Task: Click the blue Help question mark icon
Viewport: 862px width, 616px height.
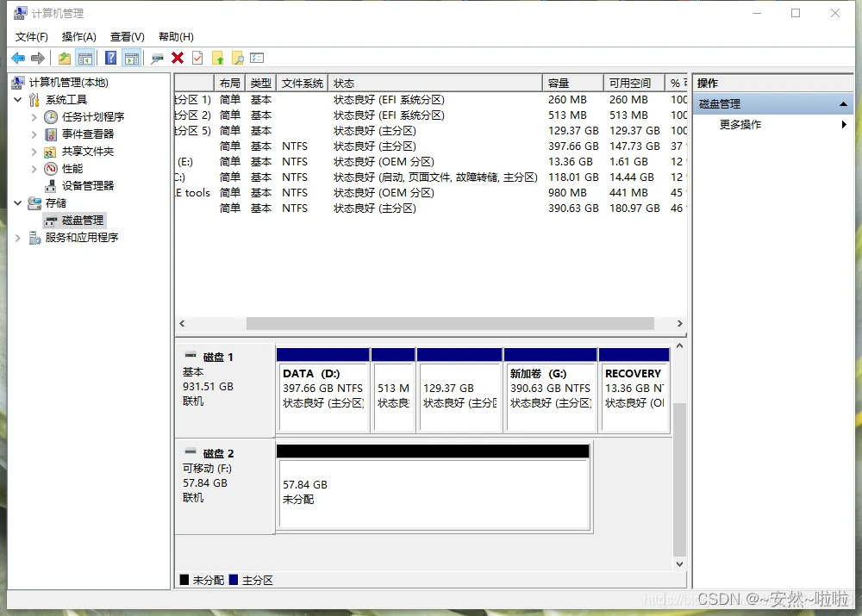Action: click(x=110, y=58)
